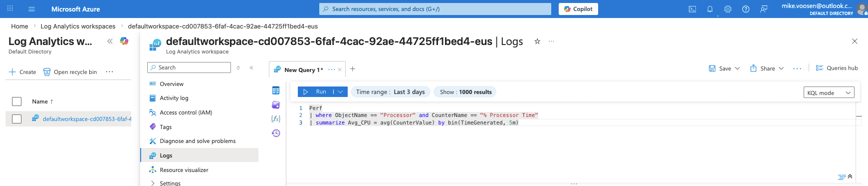
Task: Collapse the resource menu with double chevron
Action: click(x=251, y=67)
